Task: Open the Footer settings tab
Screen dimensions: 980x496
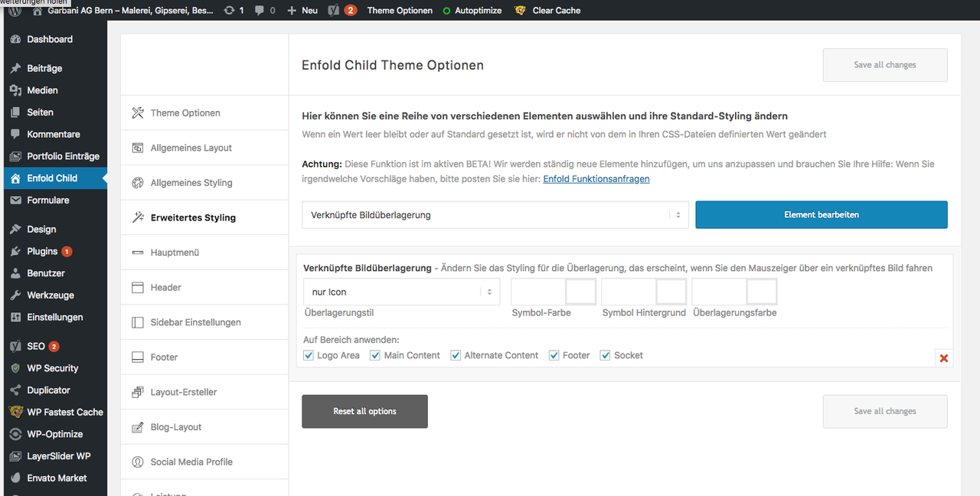Action: click(x=204, y=357)
